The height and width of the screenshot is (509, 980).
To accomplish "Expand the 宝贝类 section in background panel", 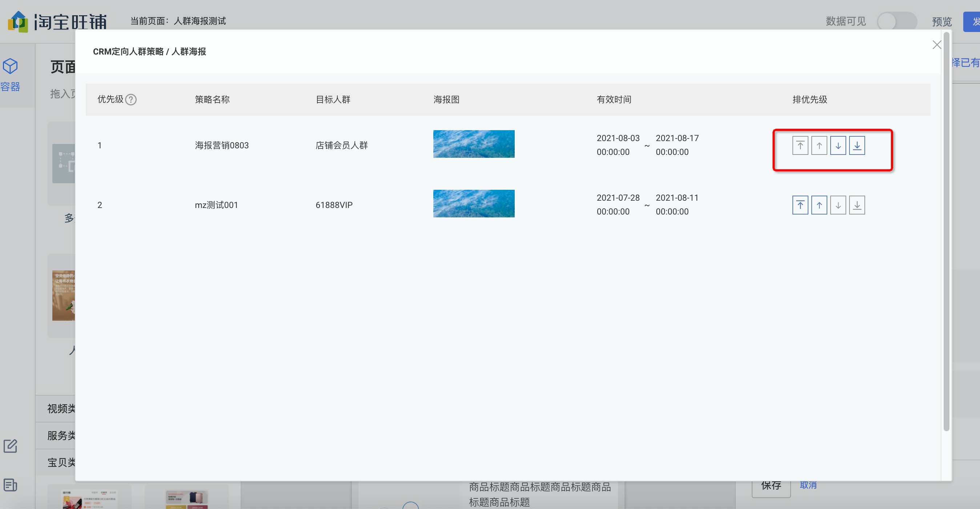I will pos(61,462).
